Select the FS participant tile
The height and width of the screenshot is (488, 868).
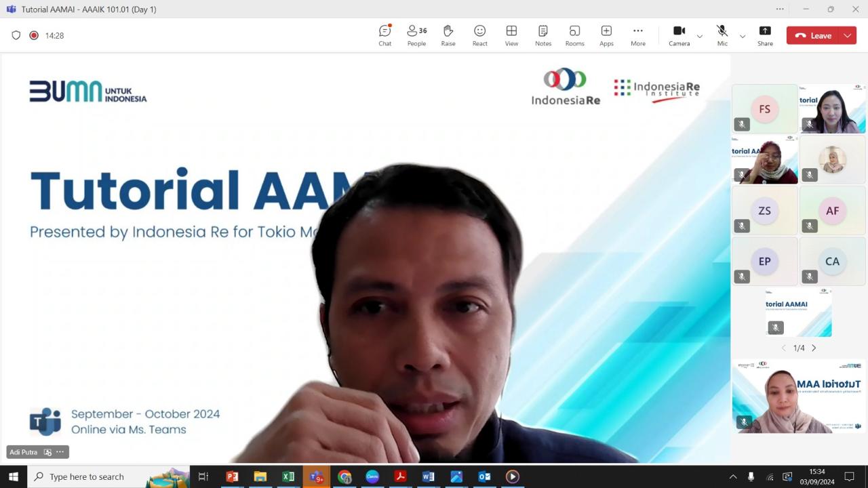point(764,108)
